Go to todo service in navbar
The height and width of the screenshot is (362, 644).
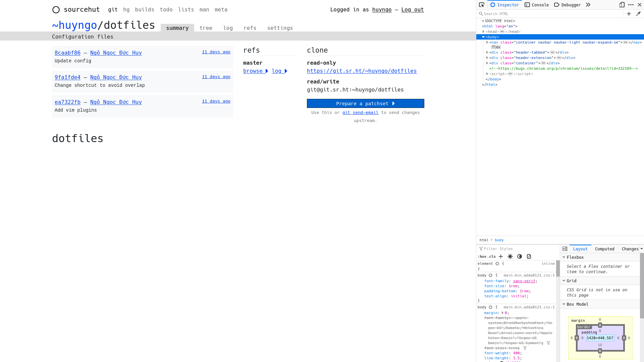pyautogui.click(x=166, y=10)
